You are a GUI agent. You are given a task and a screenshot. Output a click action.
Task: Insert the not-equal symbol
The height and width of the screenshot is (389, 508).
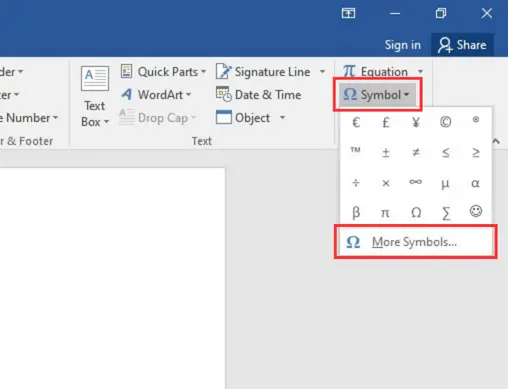tap(416, 152)
